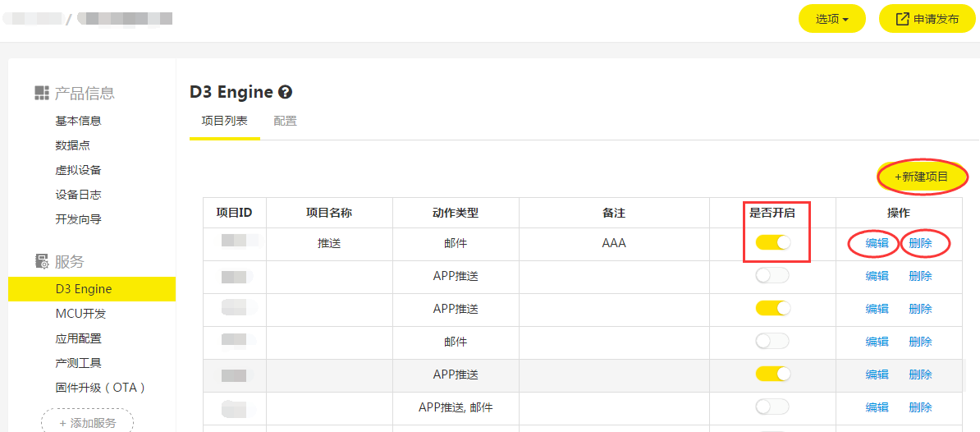The height and width of the screenshot is (432, 980).
Task: Click the product info grid icon
Action: pos(42,93)
